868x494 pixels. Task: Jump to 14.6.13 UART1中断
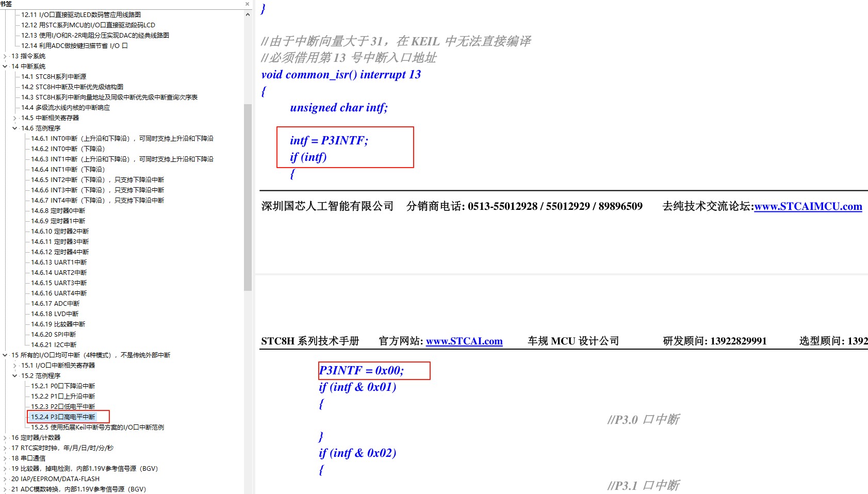coord(59,262)
